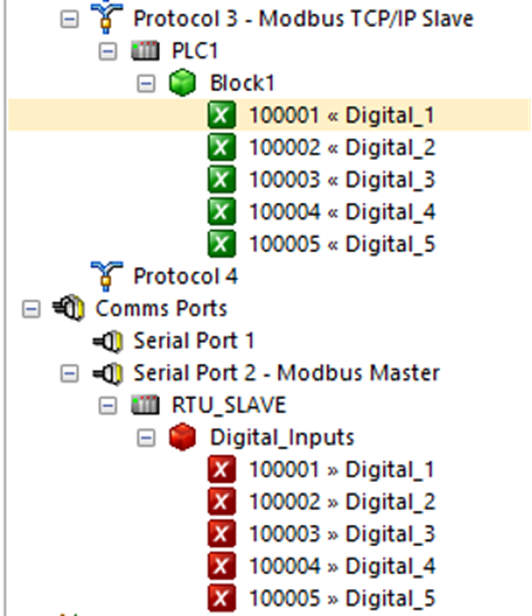Click the RTU_SLAVE device icon
The image size is (532, 616).
click(x=145, y=405)
